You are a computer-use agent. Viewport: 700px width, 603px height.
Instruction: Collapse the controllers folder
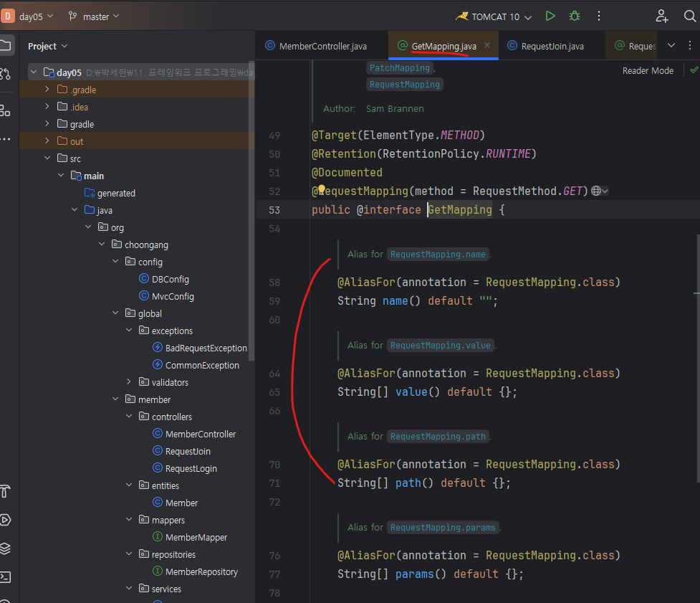coord(129,417)
